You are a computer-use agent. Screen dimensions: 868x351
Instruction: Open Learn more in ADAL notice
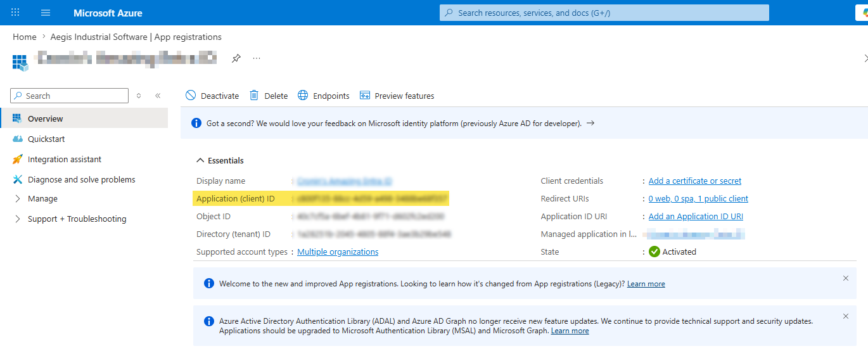coord(570,331)
